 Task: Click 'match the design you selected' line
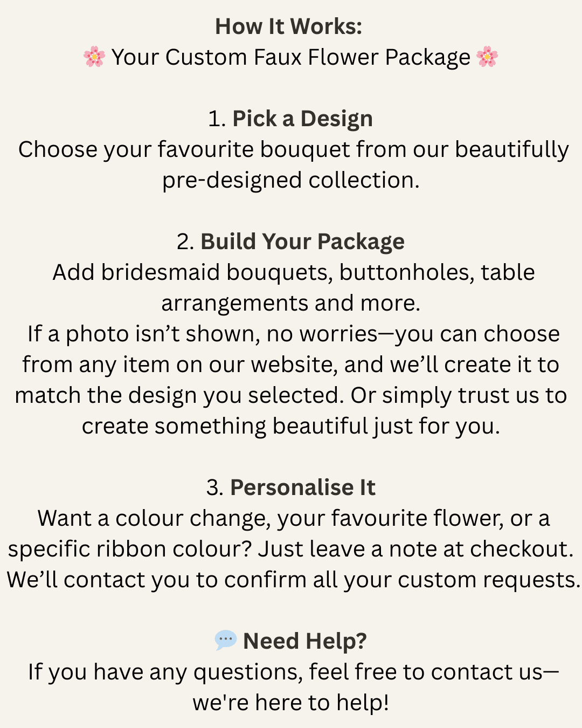click(x=291, y=395)
